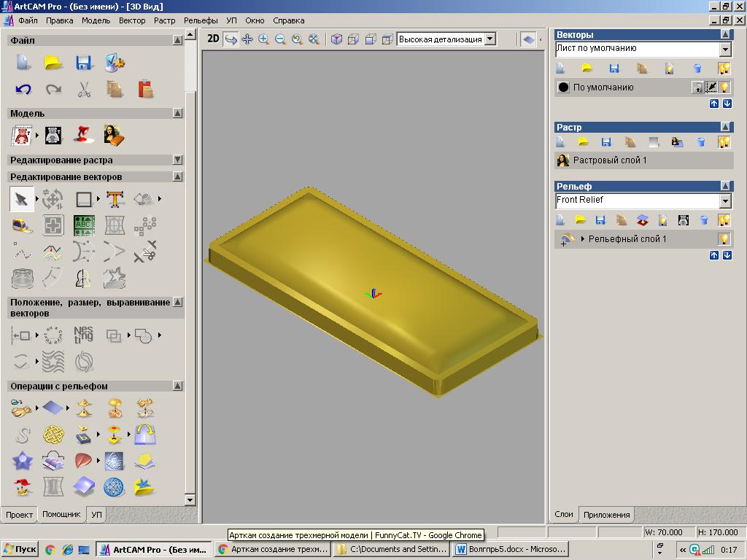Click black color swatch of По умолчанию layer
The image size is (747, 560).
pyautogui.click(x=563, y=87)
